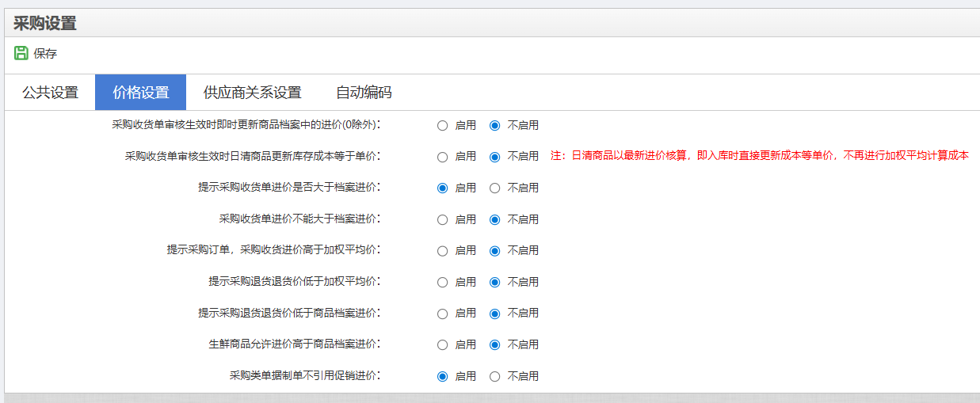Screen dimensions: 980x403
Task: Enable 生鲜商品允许进价高于商品档案进价
Action: coord(443,345)
